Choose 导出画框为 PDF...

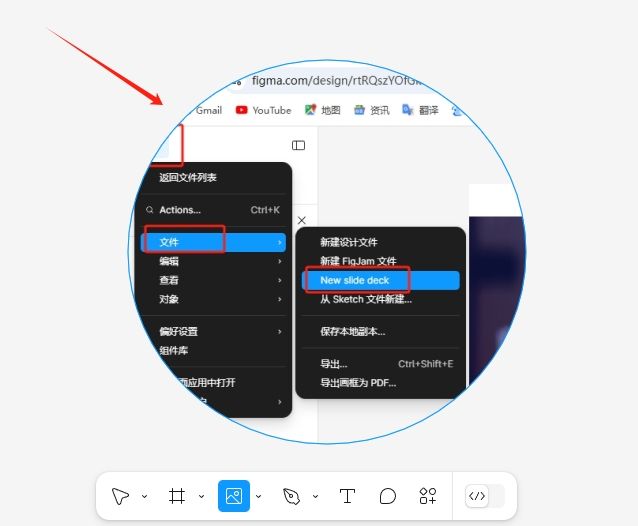(x=358, y=383)
